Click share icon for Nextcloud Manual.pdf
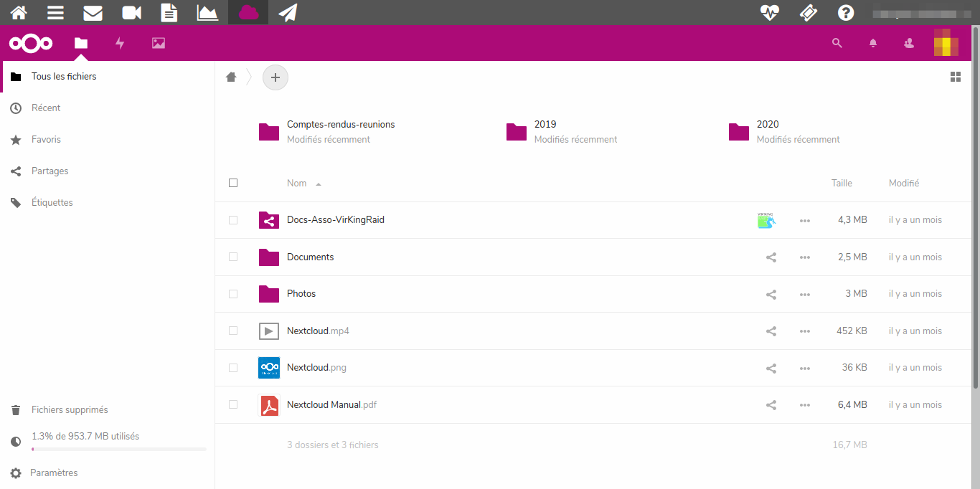Screen dimensions: 980x489 (x=771, y=405)
